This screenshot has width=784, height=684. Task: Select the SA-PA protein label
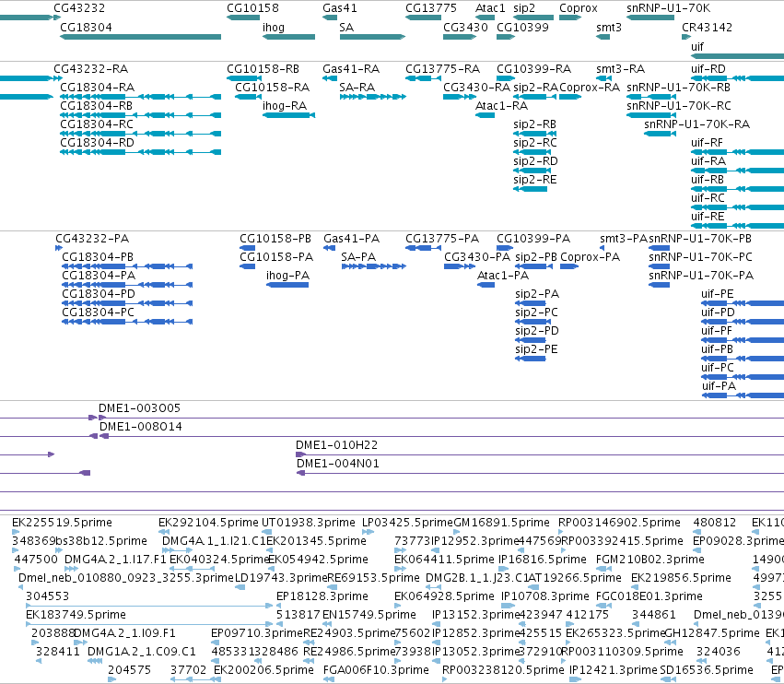(x=358, y=256)
